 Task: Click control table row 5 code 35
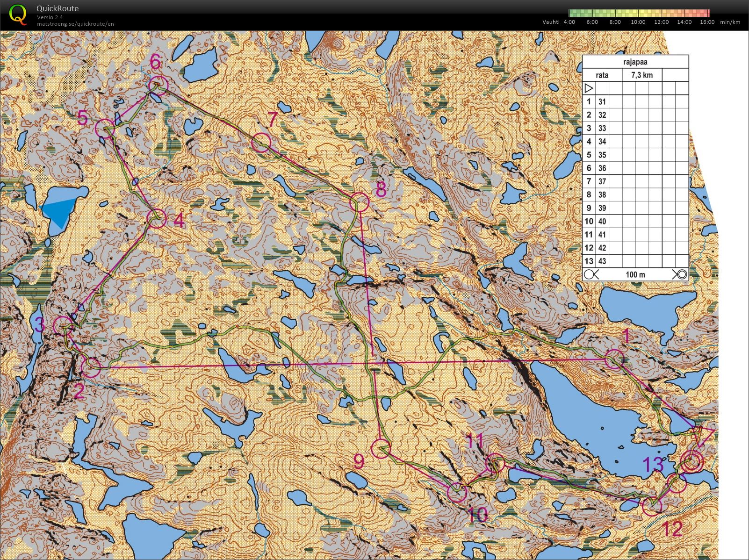pyautogui.click(x=602, y=155)
